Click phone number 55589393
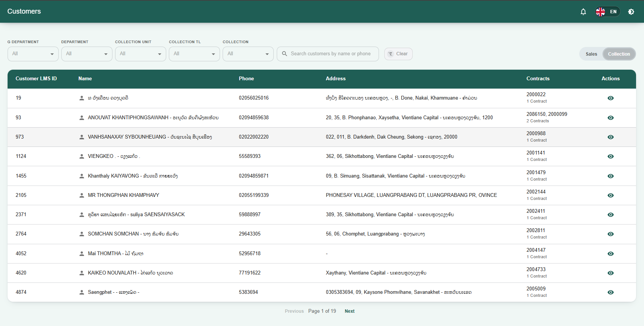 click(249, 156)
